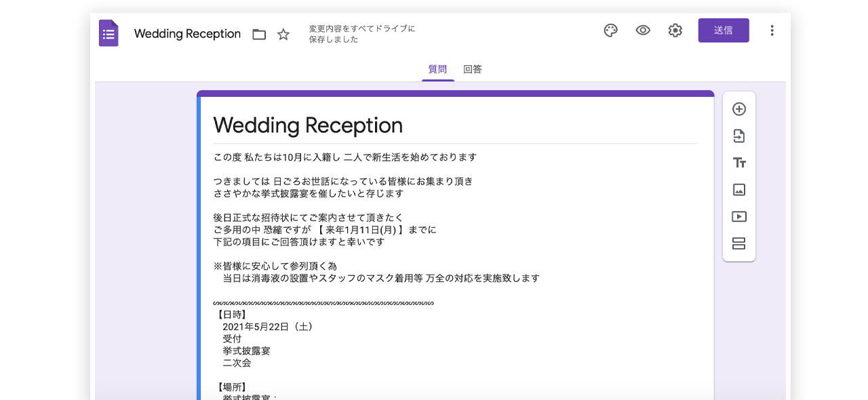This screenshot has height=400, width=868.
Task: Edit the large Wedding Reception form title
Action: pyautogui.click(x=308, y=125)
